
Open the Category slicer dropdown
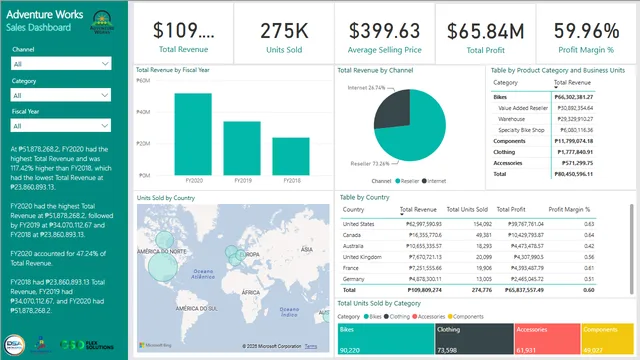pyautogui.click(x=61, y=95)
